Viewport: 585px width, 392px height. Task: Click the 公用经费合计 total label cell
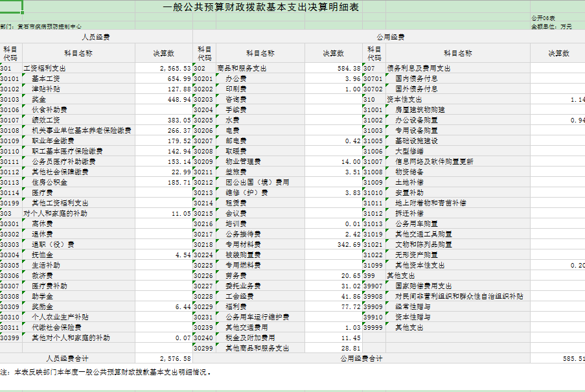point(361,358)
